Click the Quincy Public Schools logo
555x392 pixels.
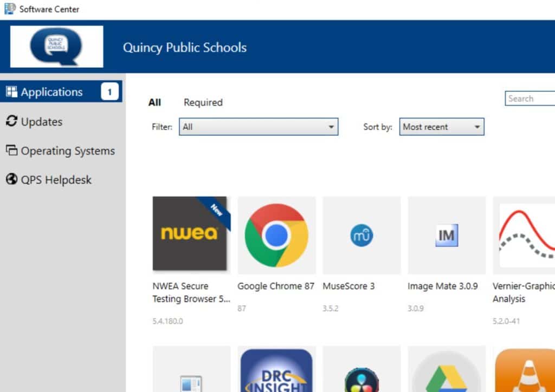(56, 47)
